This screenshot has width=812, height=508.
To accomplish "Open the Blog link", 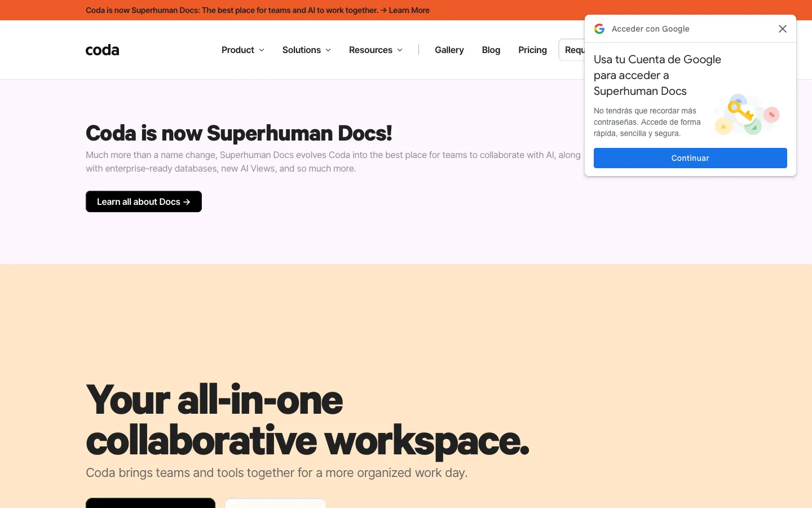I will [491, 50].
